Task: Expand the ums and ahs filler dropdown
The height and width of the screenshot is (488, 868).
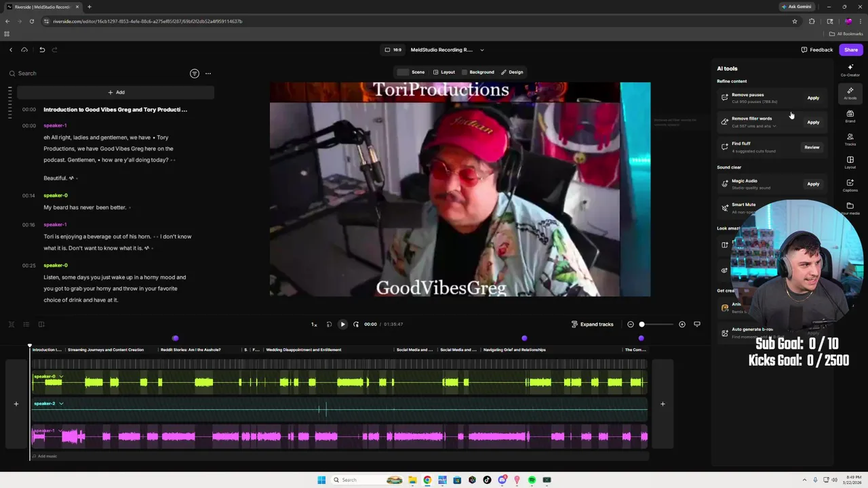Action: (x=774, y=126)
